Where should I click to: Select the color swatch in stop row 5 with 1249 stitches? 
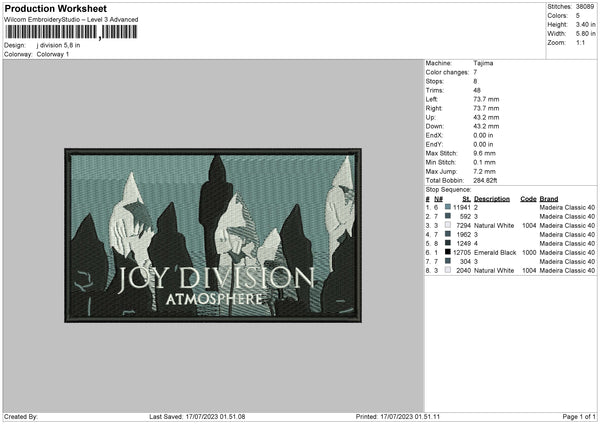tap(448, 243)
